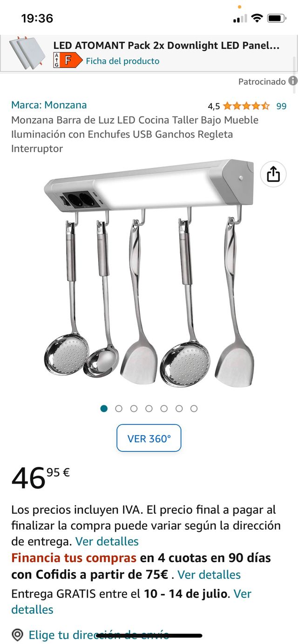Open Ficha del producto link
The width and height of the screenshot is (298, 644).
[122, 61]
